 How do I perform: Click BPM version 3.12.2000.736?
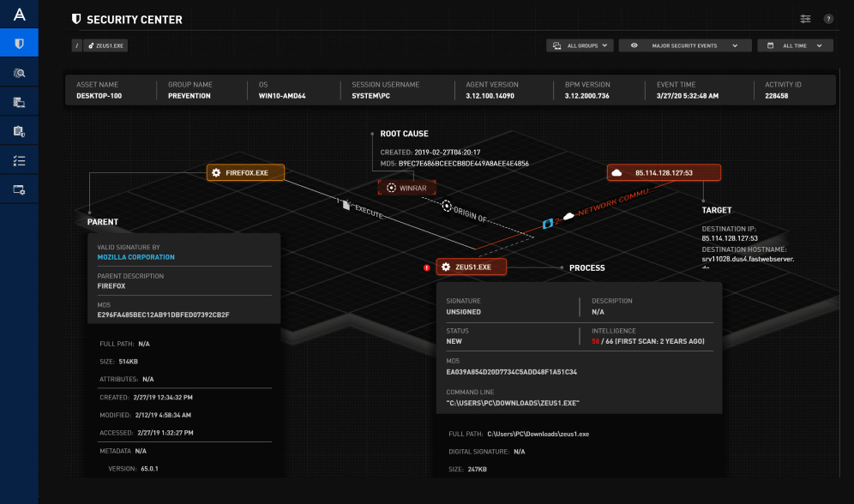(587, 96)
